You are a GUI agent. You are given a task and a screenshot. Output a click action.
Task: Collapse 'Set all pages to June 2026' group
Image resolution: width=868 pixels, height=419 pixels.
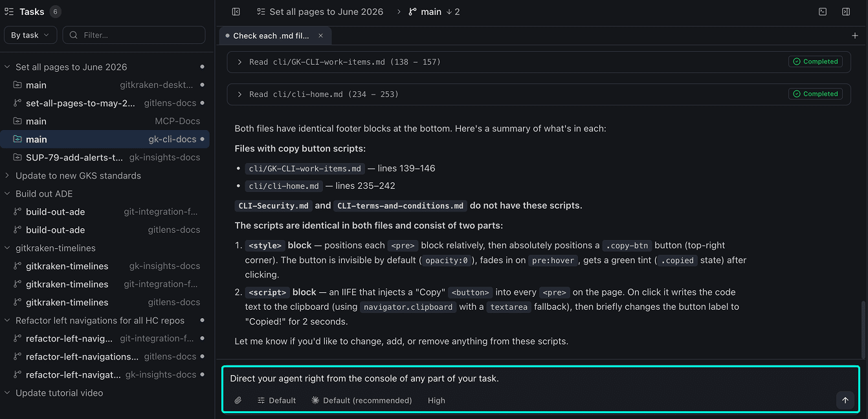(x=7, y=67)
